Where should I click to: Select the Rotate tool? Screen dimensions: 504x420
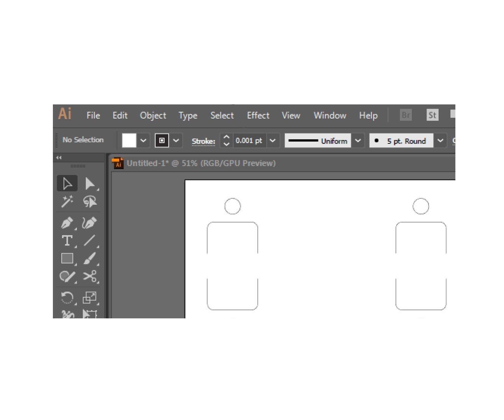(x=67, y=298)
